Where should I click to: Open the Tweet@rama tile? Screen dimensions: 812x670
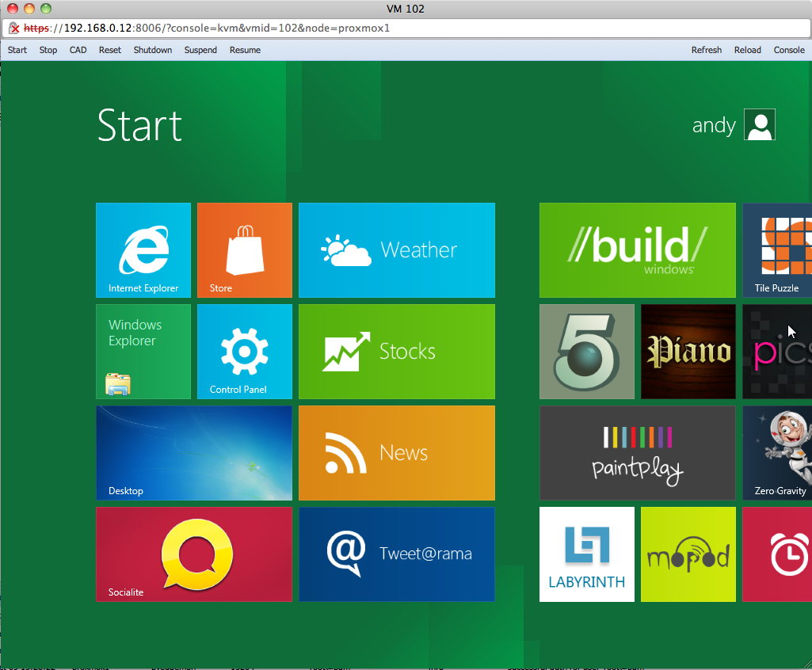point(397,554)
